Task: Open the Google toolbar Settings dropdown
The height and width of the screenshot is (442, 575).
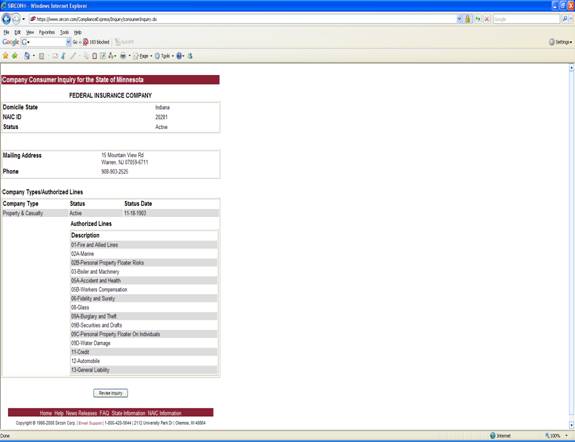Action: (560, 42)
